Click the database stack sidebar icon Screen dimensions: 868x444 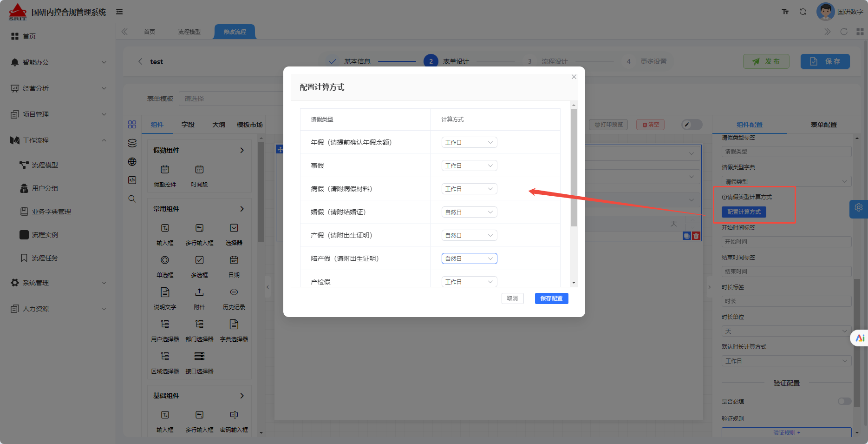(132, 143)
